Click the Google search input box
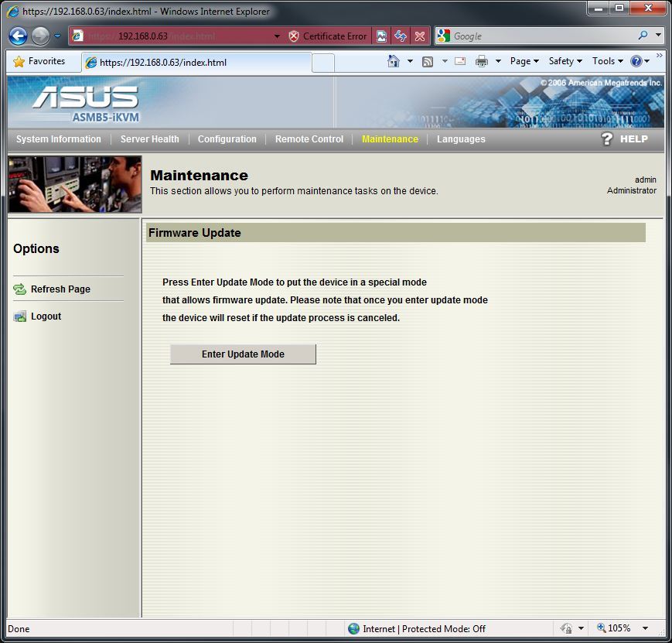672x643 pixels. (x=541, y=36)
